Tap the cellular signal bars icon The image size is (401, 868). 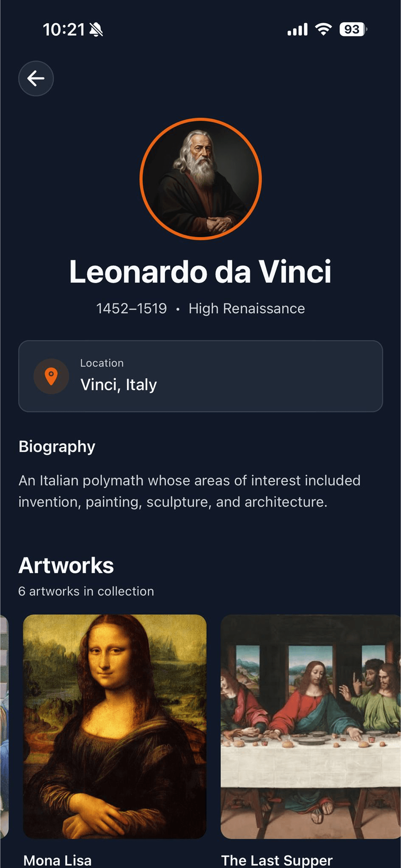tap(297, 30)
